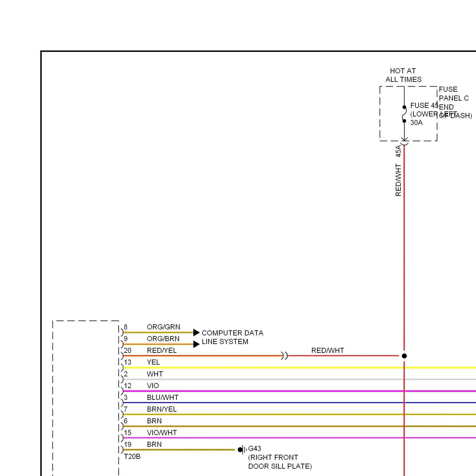Click the fuse 45 symbol
This screenshot has width=476, height=476.
point(404,114)
